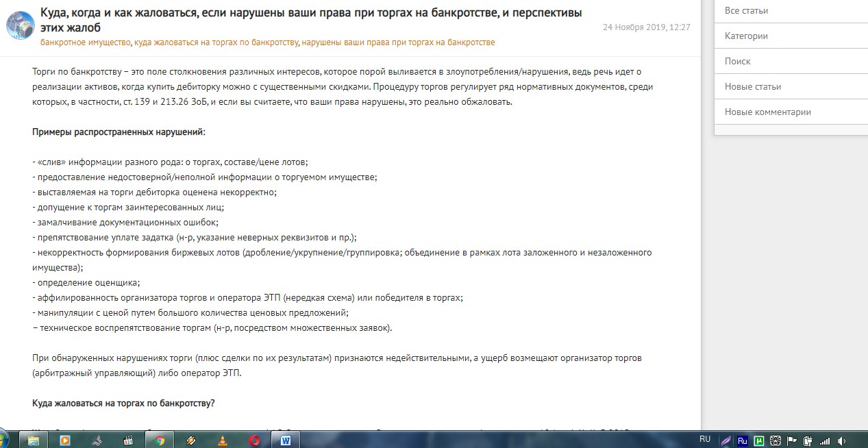Click line '- аффилированность организатора торгов и оператора ЭТП'

click(x=247, y=298)
